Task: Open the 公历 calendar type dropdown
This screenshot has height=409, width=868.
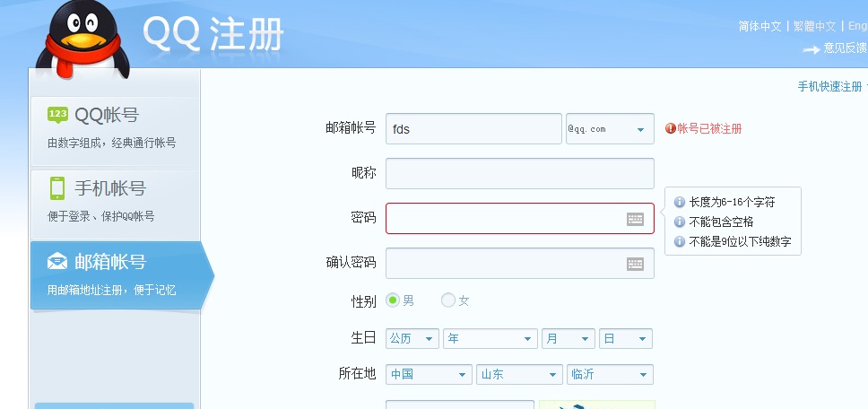Action: point(412,339)
